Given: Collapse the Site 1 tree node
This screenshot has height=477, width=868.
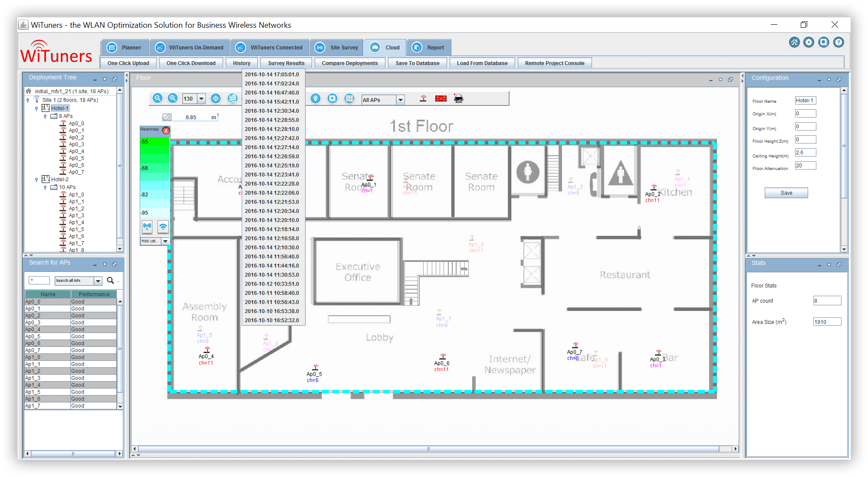Looking at the screenshot, I should (28, 100).
